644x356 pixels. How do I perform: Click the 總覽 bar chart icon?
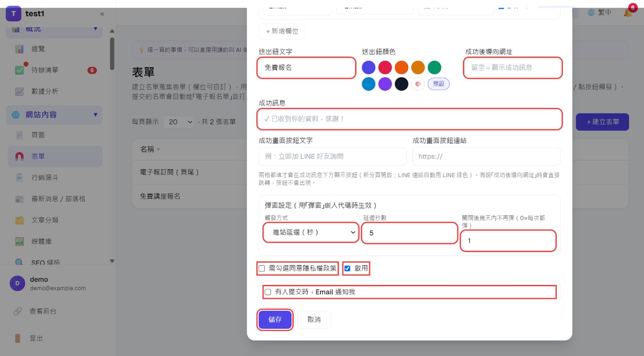click(x=19, y=49)
